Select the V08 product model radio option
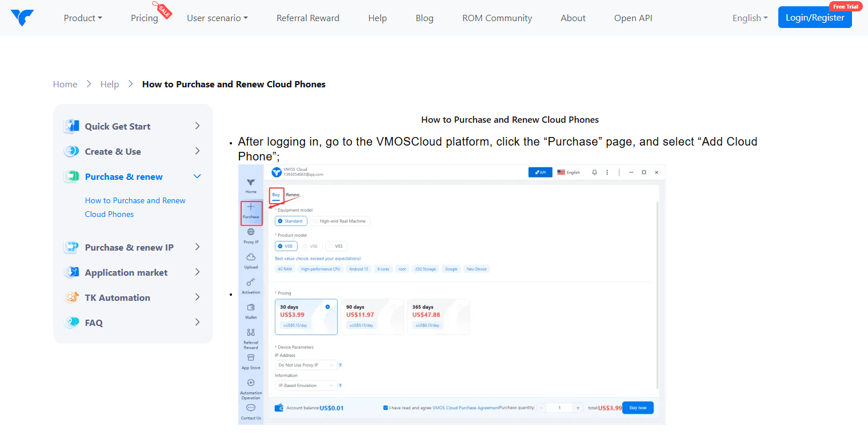Screen dimensions: 868x435 tap(280, 246)
